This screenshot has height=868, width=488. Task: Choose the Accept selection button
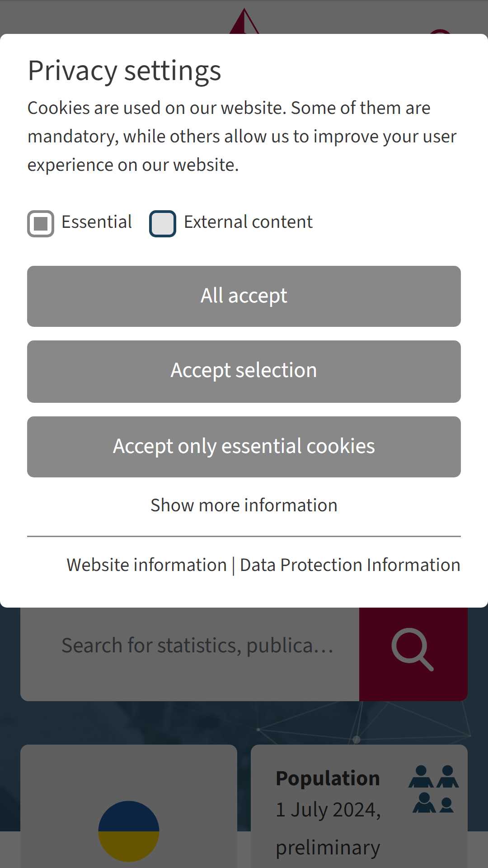pos(244,371)
